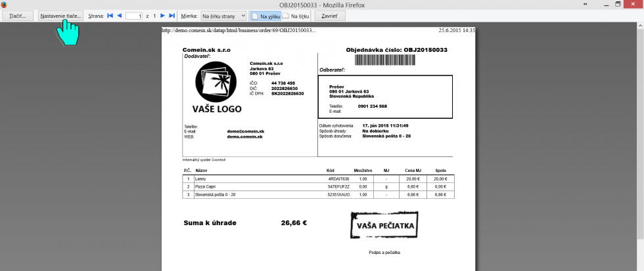This screenshot has height=271, width=644.
Task: Click the Lenny row name
Action: 200,179
